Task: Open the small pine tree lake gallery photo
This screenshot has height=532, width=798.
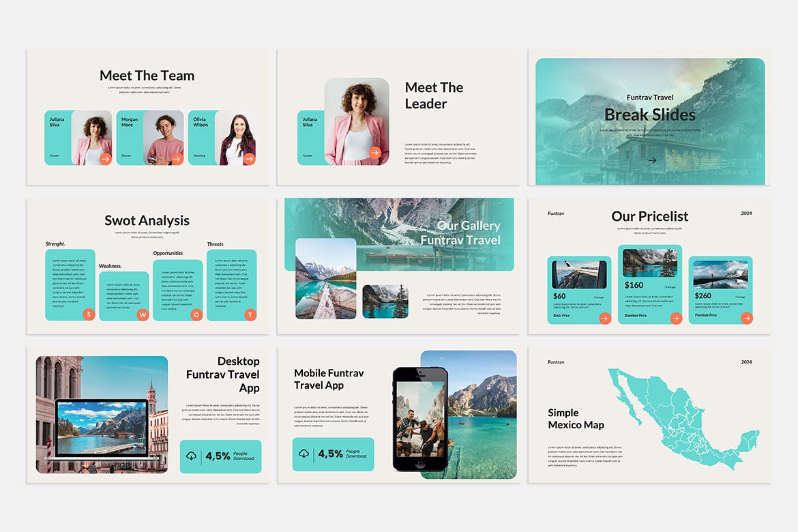Action: 385,301
